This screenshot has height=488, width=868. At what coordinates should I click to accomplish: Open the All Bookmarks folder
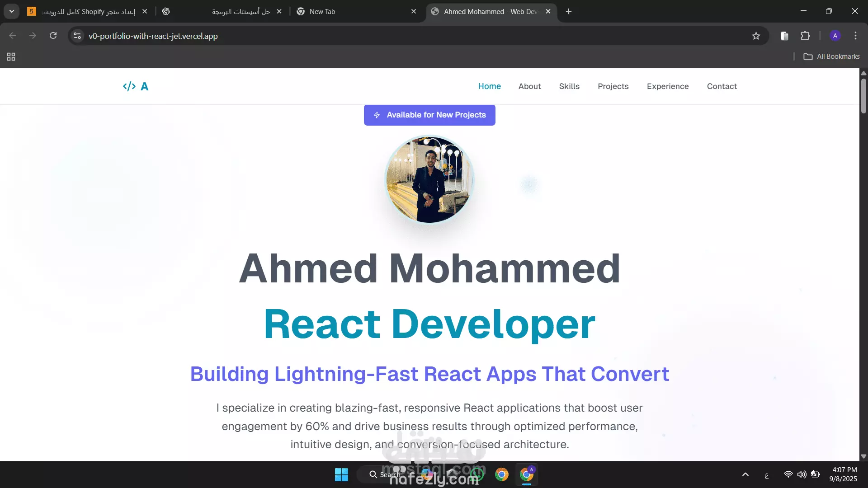tap(832, 56)
